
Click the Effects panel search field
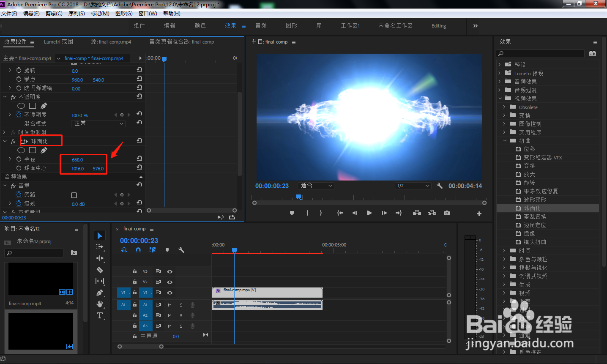point(541,54)
